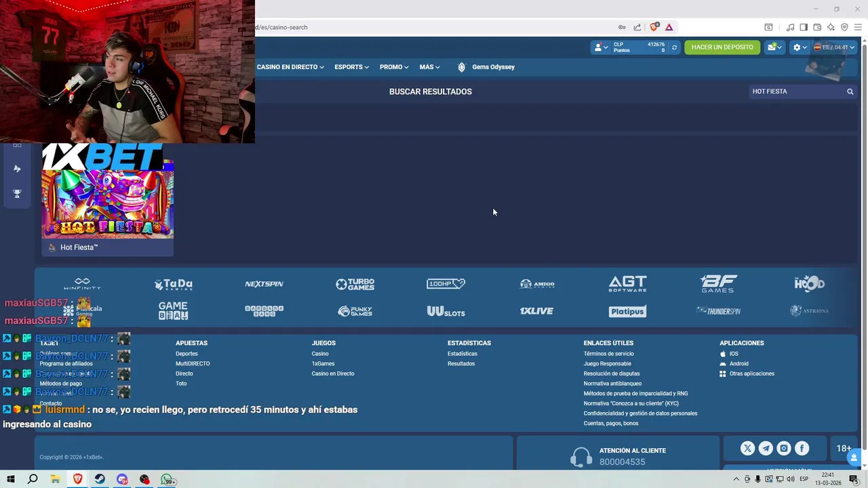Click the search magnifier icon

[850, 91]
